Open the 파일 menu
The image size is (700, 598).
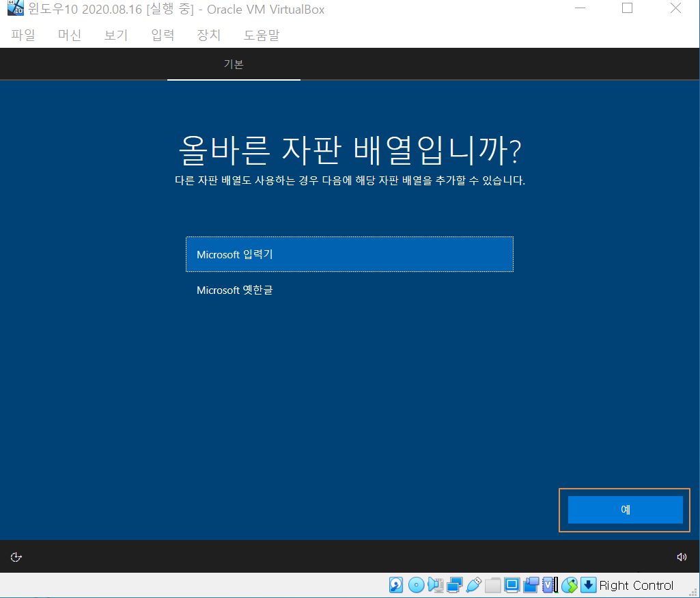click(x=23, y=35)
